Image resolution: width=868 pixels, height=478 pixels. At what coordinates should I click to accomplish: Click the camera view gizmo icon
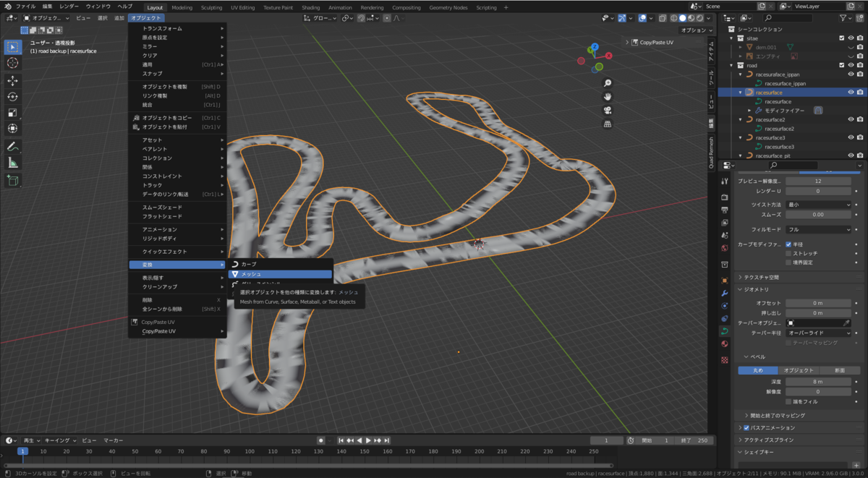[608, 110]
